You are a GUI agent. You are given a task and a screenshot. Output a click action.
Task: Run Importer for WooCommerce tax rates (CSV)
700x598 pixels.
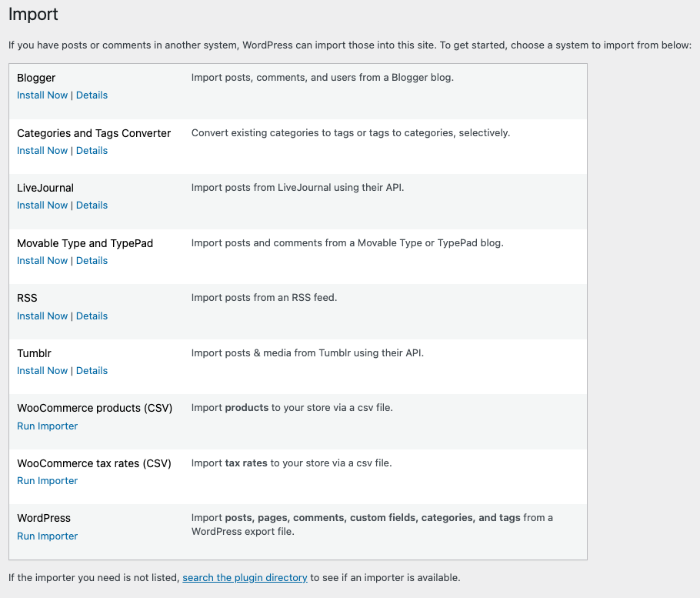tap(48, 480)
